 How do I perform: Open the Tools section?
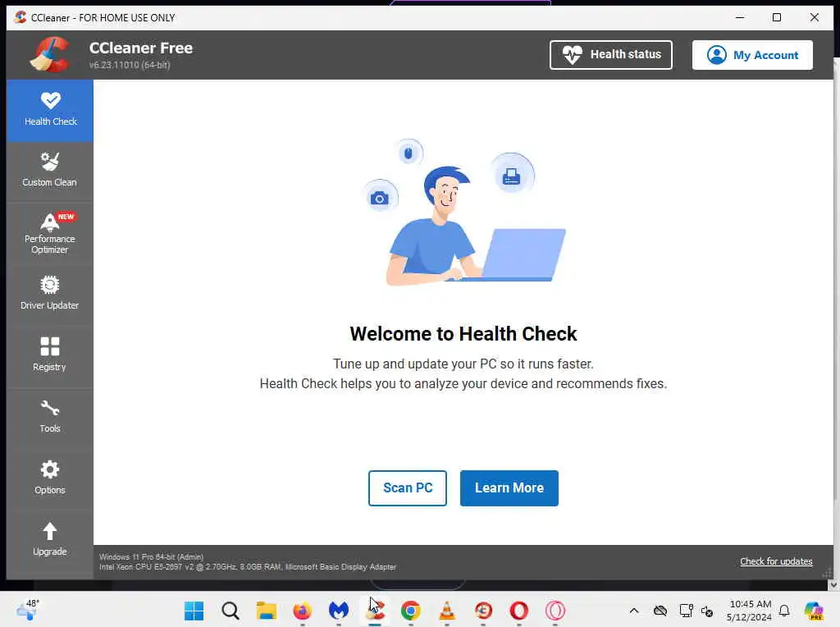[x=50, y=418]
